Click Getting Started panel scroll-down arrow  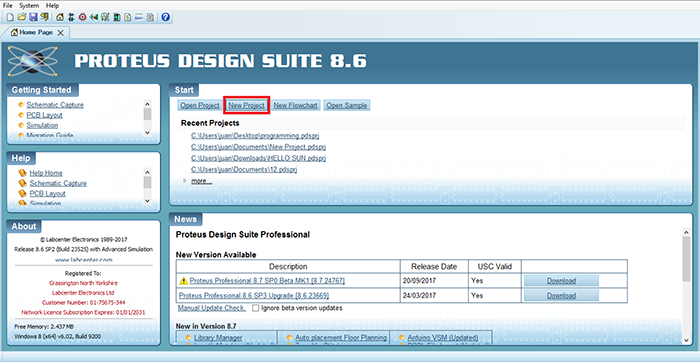click(x=147, y=133)
